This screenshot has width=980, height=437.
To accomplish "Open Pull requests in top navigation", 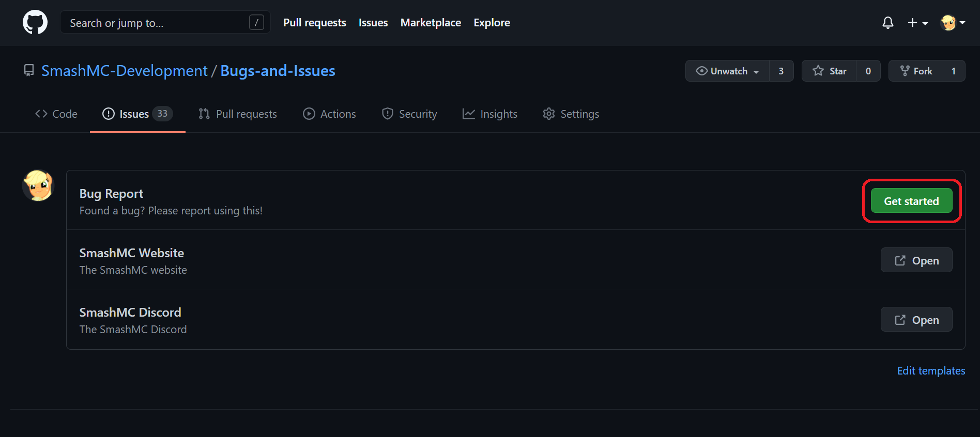I will click(315, 23).
